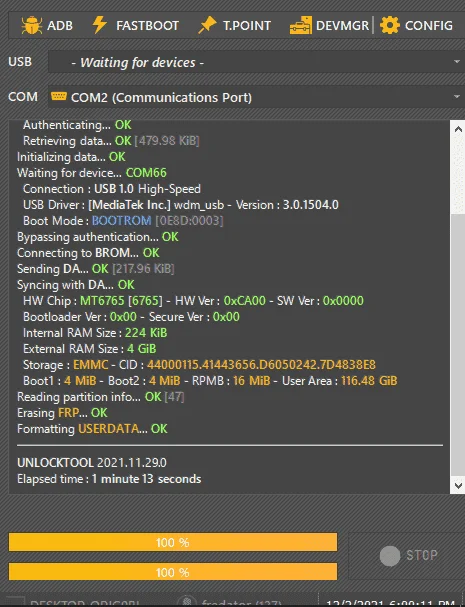Click the log scrollbar up arrow

click(458, 129)
